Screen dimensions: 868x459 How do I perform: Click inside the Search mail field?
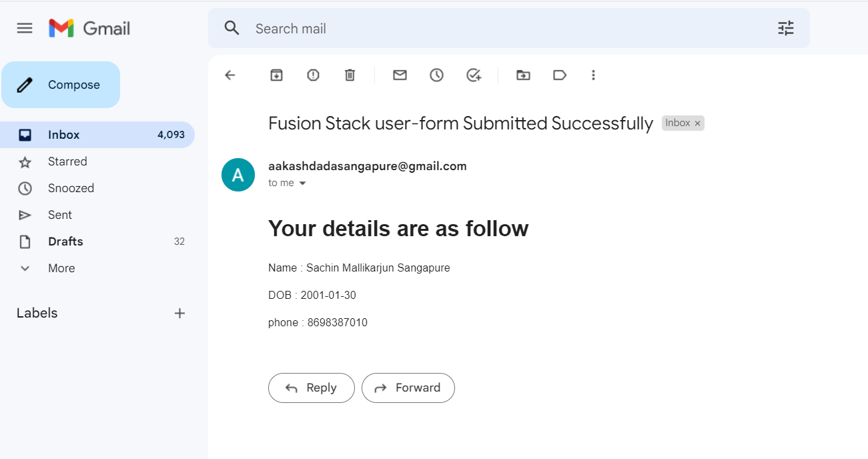pos(400,28)
